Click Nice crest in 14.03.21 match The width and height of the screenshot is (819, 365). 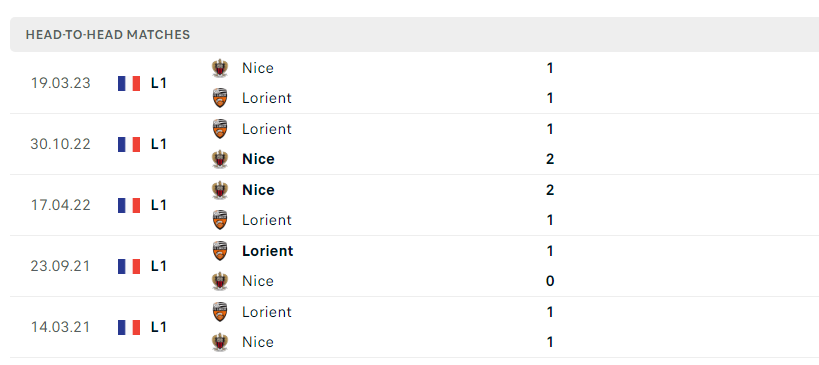coord(220,342)
